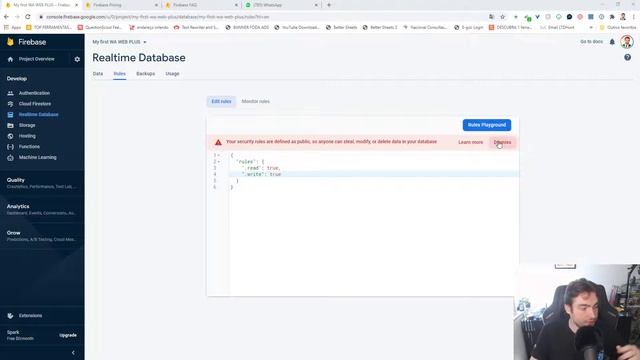Image resolution: width=640 pixels, height=360 pixels.
Task: Switch to the Data tab
Action: click(98, 74)
